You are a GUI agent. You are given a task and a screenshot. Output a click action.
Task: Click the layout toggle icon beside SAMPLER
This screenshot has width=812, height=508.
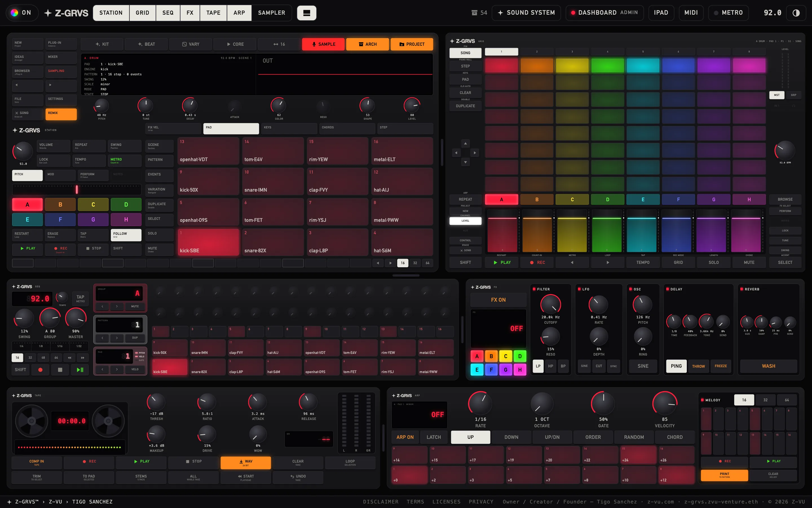pyautogui.click(x=306, y=13)
